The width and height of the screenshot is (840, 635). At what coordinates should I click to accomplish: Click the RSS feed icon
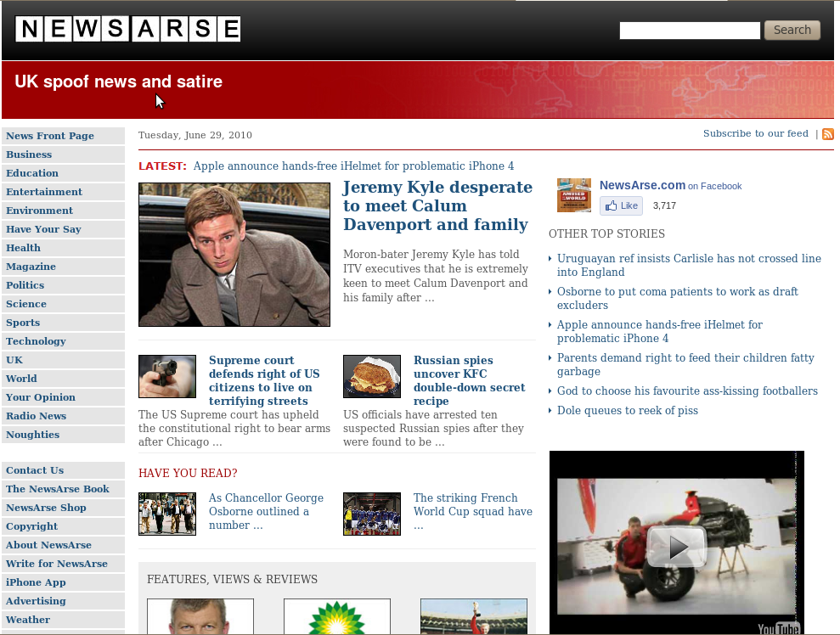[827, 134]
